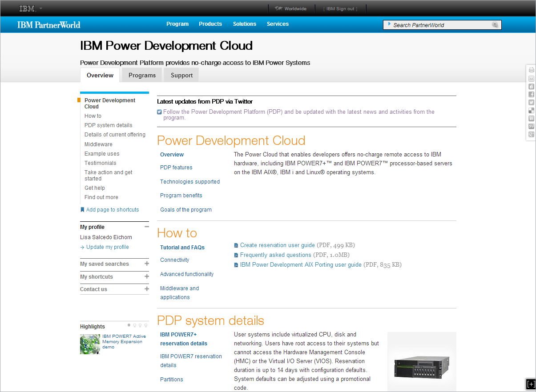Go to Testimonials in left navigation
Image resolution: width=536 pixels, height=392 pixels.
click(x=101, y=163)
